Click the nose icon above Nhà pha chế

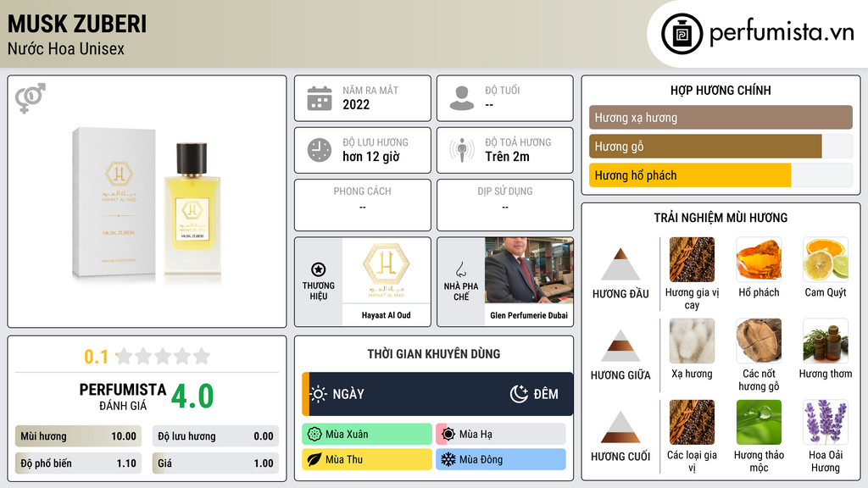coord(460,269)
